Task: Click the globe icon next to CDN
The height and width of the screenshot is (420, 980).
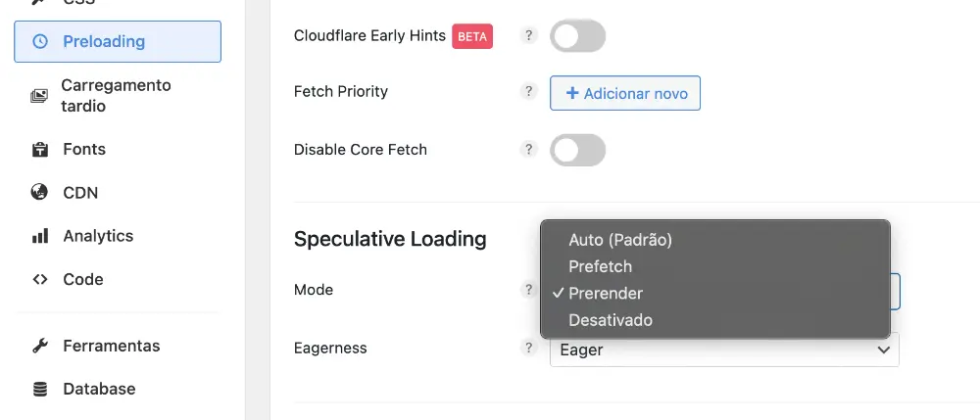Action: point(40,193)
